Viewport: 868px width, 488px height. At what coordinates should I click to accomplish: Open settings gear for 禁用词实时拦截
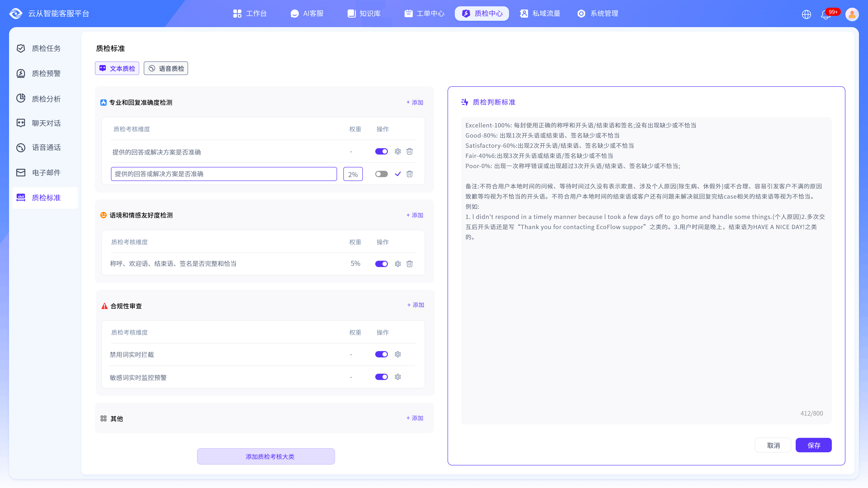(x=398, y=354)
